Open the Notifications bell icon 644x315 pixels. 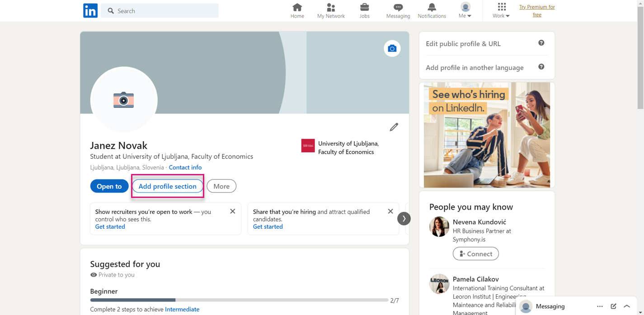click(432, 11)
